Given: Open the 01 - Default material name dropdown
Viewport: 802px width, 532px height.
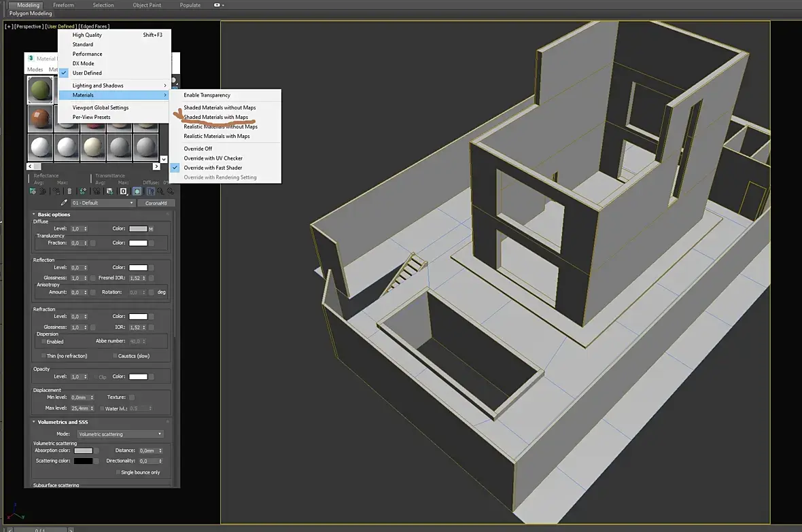Looking at the screenshot, I should point(103,203).
